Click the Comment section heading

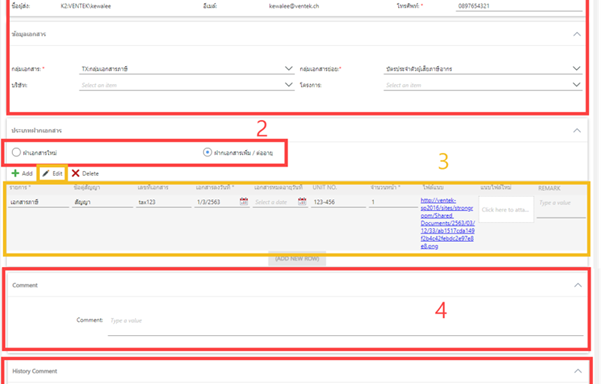25,285
